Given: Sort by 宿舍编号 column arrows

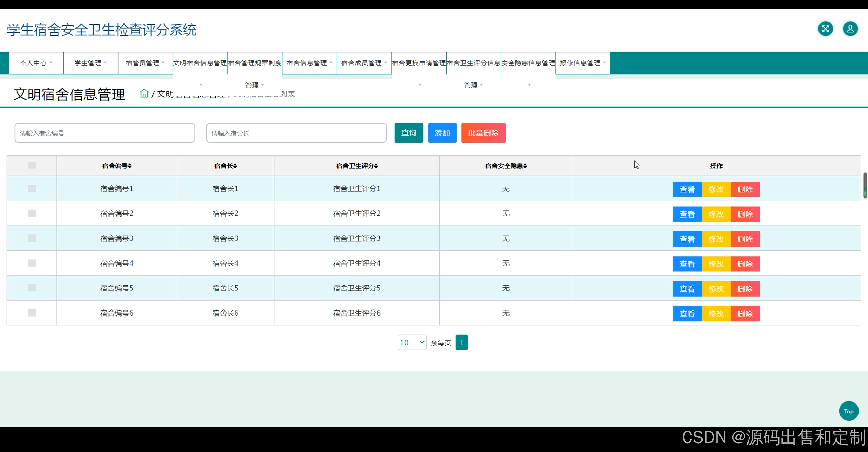Looking at the screenshot, I should (x=130, y=166).
